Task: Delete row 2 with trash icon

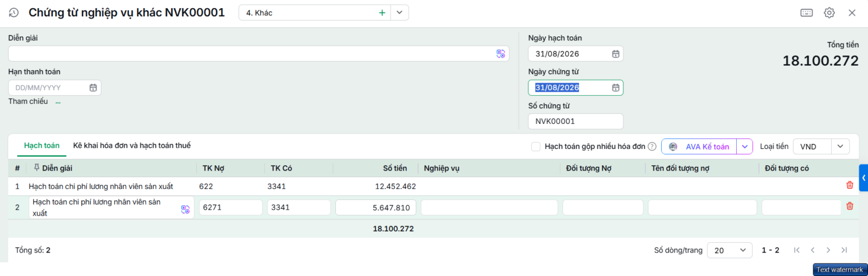Action: click(x=850, y=206)
